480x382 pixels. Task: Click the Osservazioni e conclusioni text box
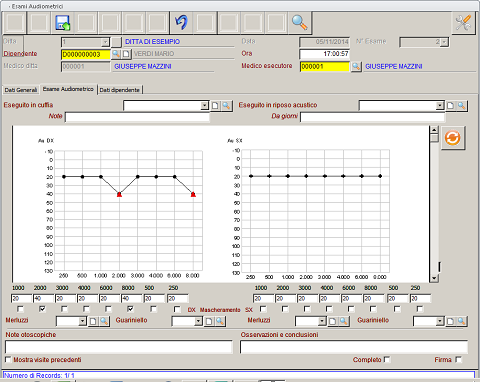(354, 347)
